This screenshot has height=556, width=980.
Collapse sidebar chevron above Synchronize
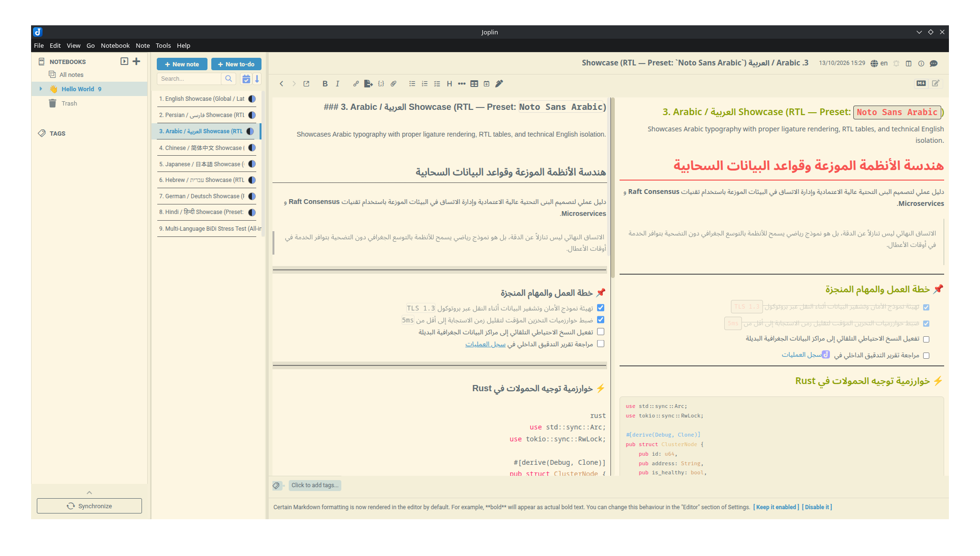89,493
